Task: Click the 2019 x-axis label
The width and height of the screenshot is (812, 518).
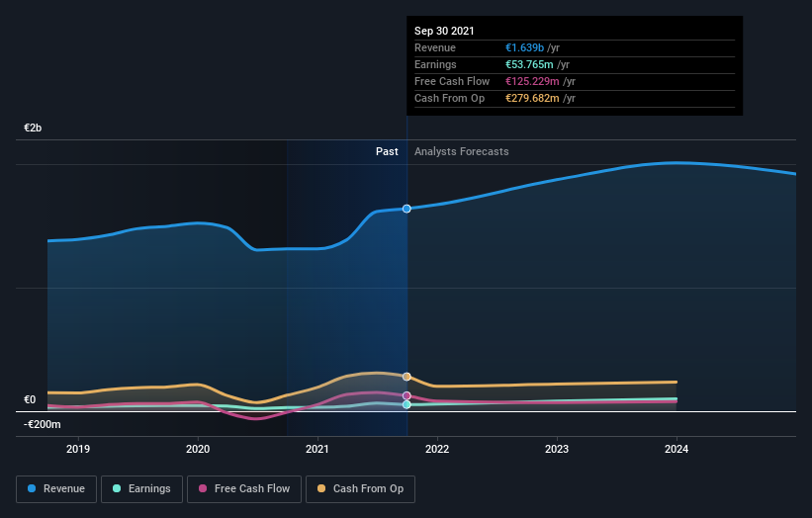Action: [x=78, y=449]
